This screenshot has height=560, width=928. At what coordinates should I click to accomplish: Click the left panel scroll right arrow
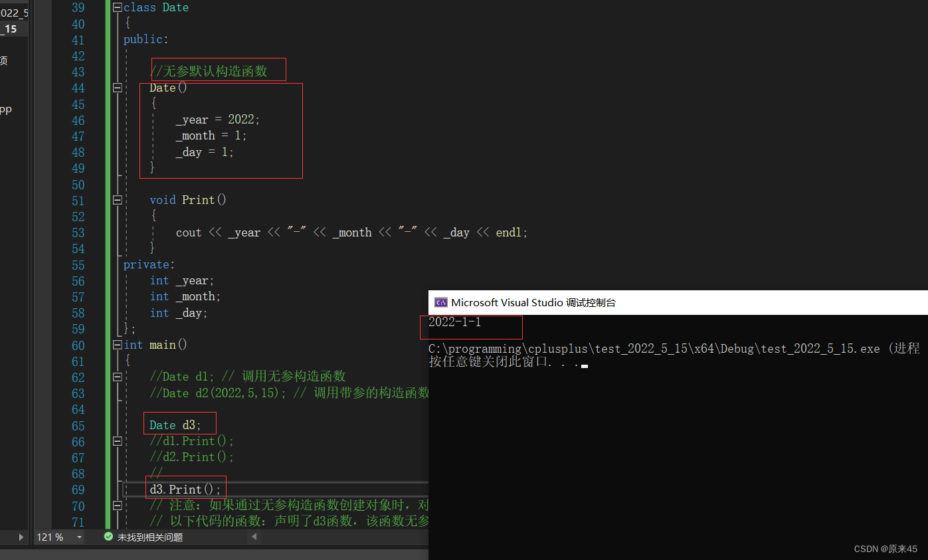[x=21, y=537]
